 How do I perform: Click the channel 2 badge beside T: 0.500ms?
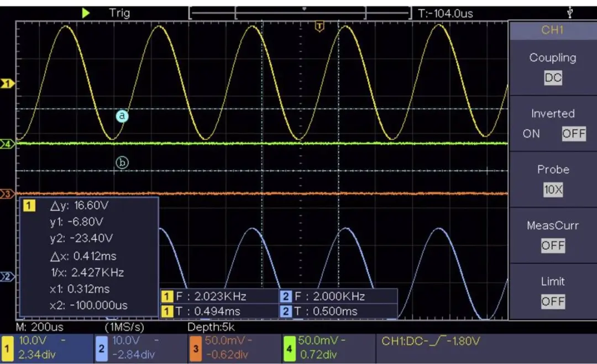[286, 312]
